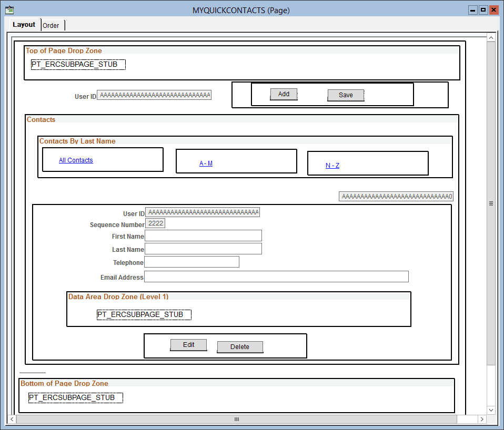Select PT_ERCSUBPAGE_STUB in Data Area Drop Zone

[x=144, y=314]
